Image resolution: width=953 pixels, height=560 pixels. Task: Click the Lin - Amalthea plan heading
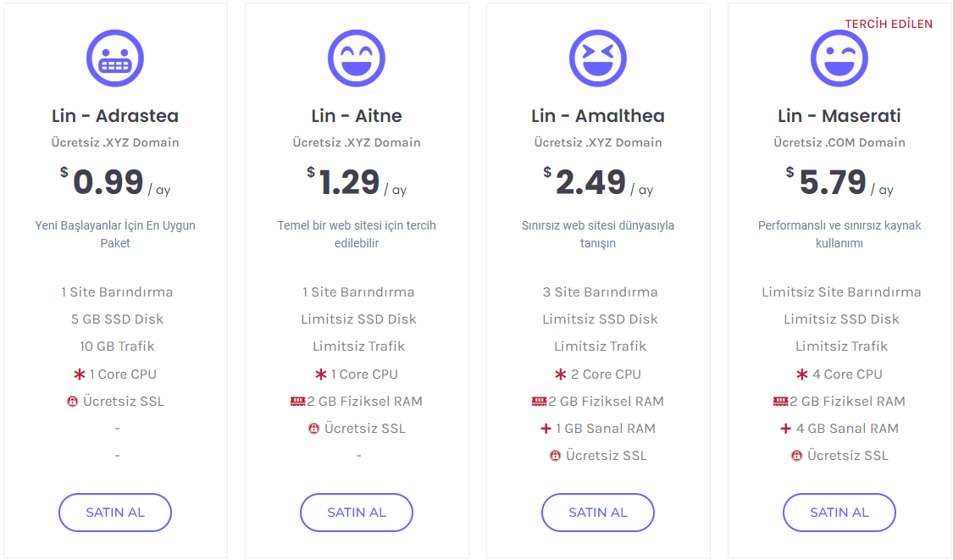tap(598, 116)
